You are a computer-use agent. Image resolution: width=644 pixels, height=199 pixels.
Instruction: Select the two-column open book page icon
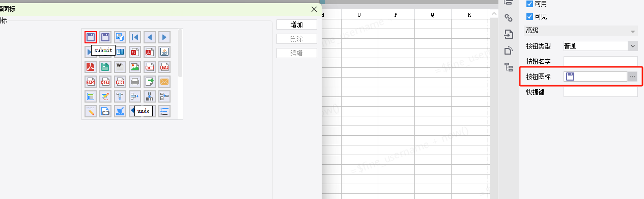(x=120, y=52)
